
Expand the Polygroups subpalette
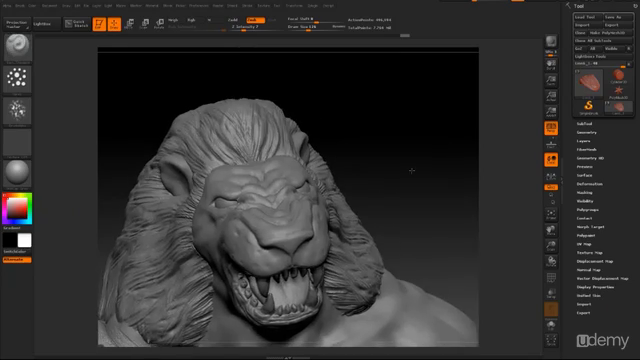click(x=587, y=209)
